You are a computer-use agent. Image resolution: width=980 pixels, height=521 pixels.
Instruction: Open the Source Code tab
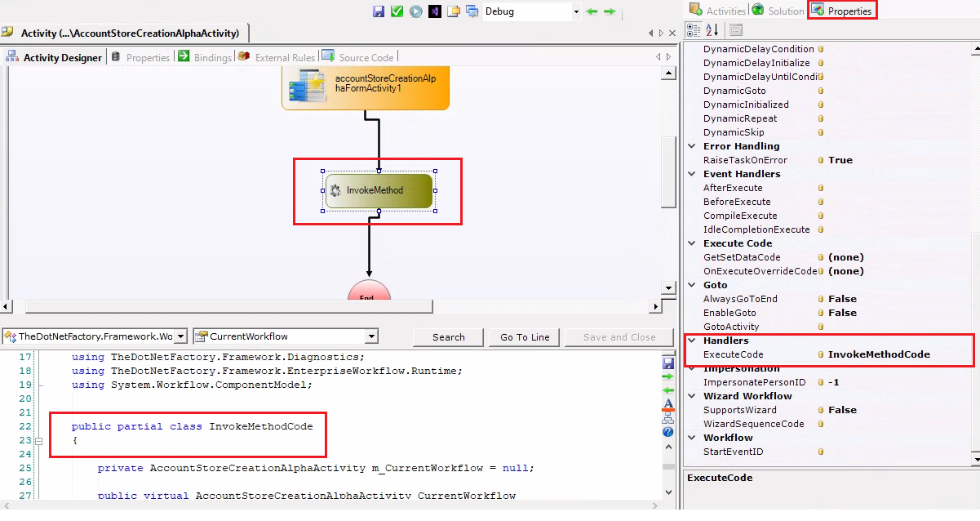tap(357, 57)
